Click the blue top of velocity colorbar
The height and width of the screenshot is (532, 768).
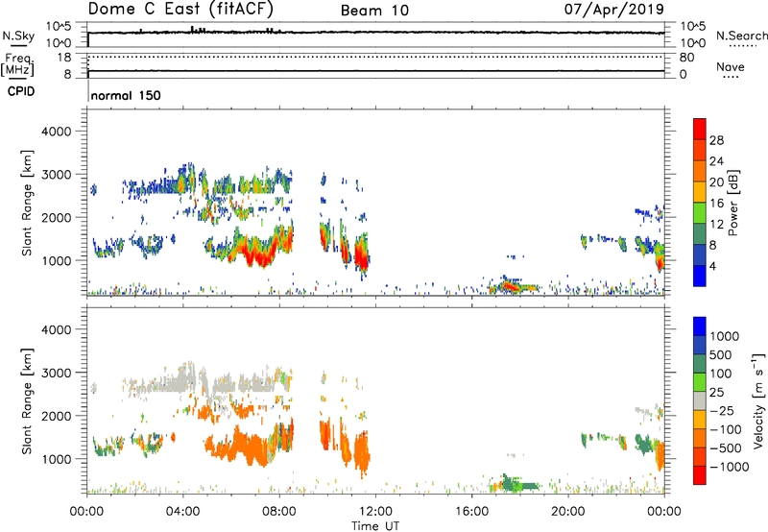tap(700, 326)
